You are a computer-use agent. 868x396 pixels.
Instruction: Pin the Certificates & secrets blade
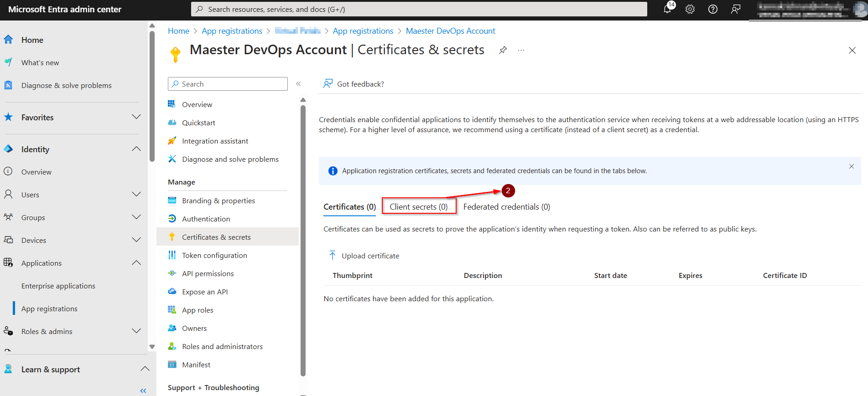click(x=503, y=50)
